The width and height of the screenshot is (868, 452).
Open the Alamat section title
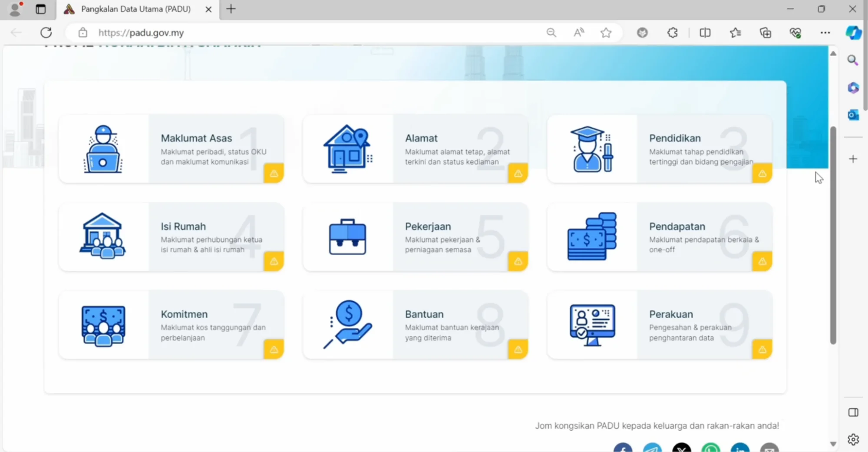421,138
